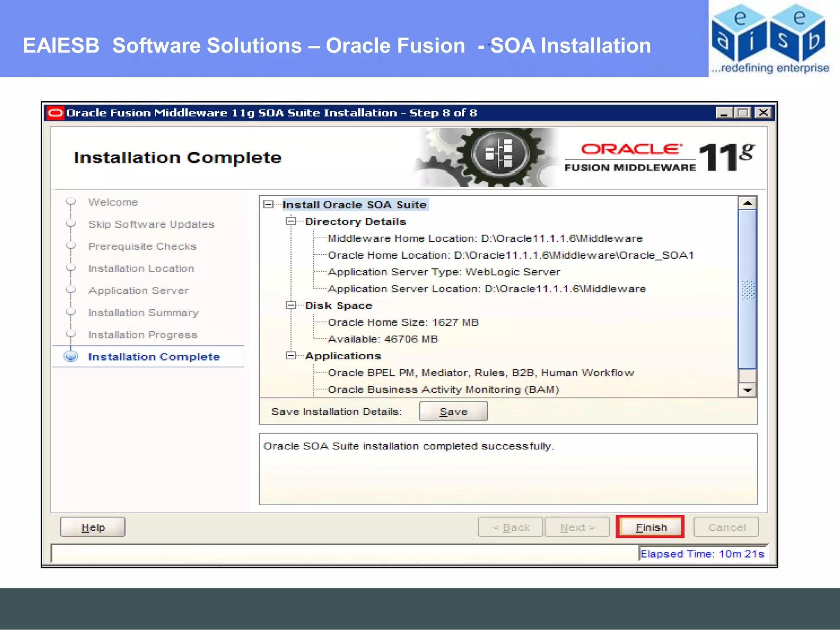Select the Applications label

[x=343, y=356]
